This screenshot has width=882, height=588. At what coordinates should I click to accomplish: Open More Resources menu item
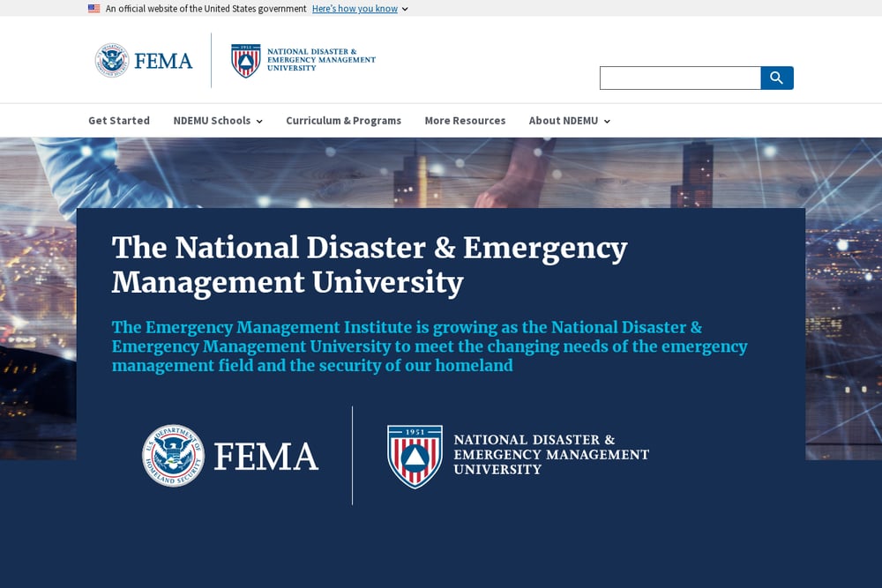tap(465, 120)
